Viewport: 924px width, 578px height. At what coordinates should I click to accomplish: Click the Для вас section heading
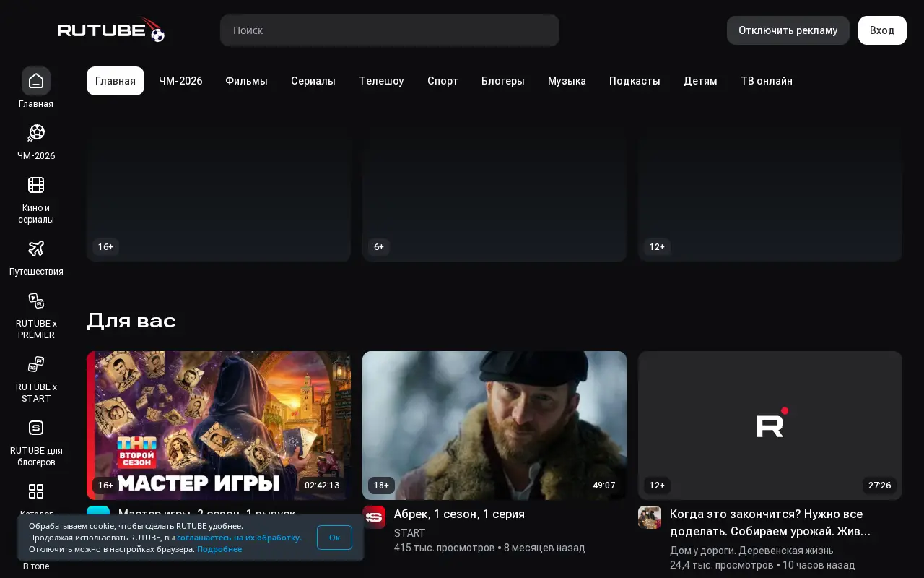tap(131, 321)
